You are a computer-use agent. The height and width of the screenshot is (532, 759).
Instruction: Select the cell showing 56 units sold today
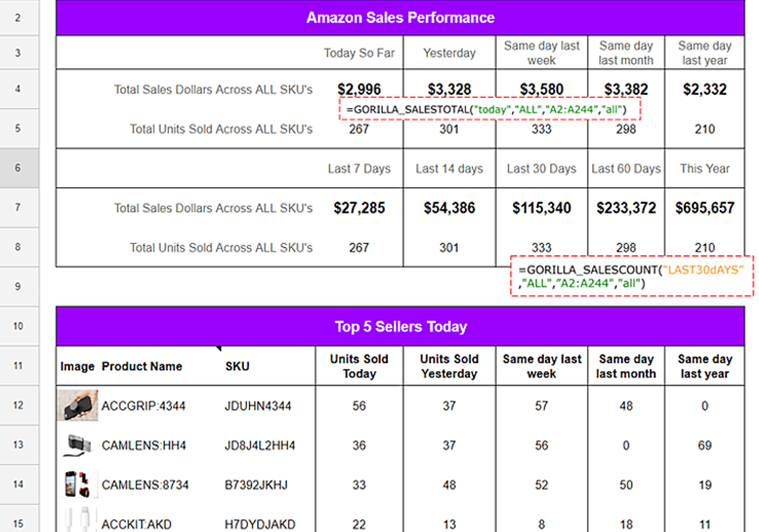click(x=359, y=406)
